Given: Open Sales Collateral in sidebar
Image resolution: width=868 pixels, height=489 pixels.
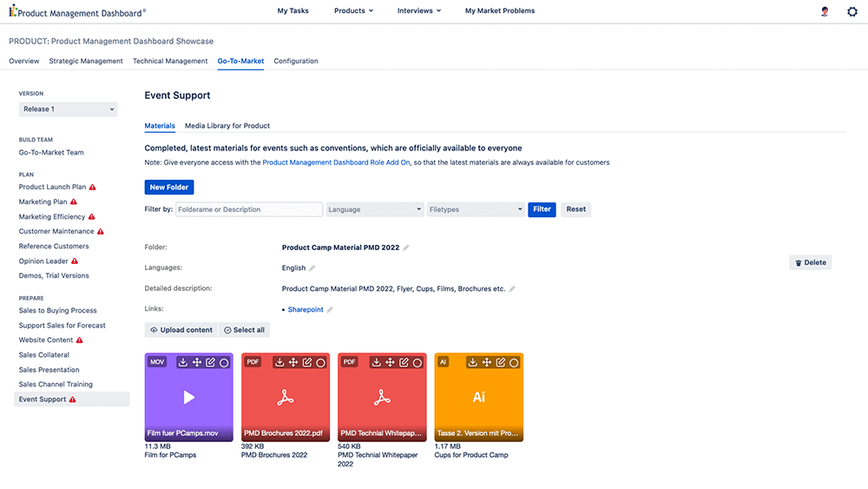Looking at the screenshot, I should coord(43,355).
